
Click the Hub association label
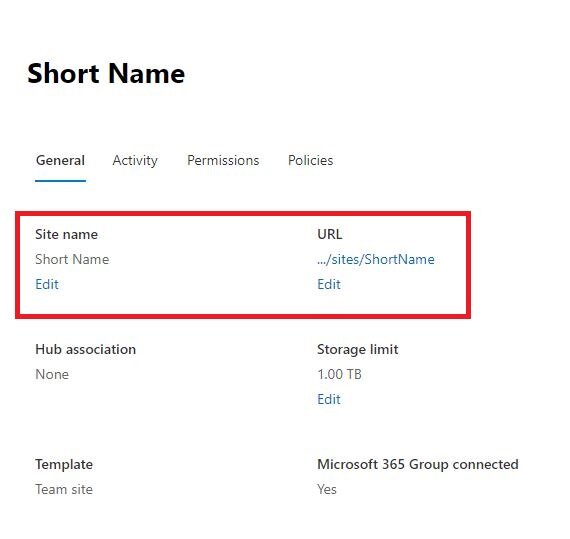pos(85,349)
